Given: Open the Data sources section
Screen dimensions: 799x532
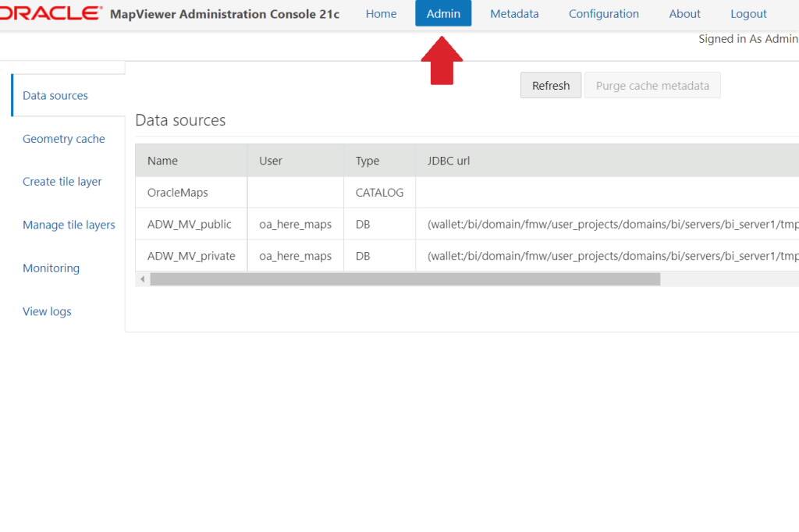Looking at the screenshot, I should pos(55,95).
